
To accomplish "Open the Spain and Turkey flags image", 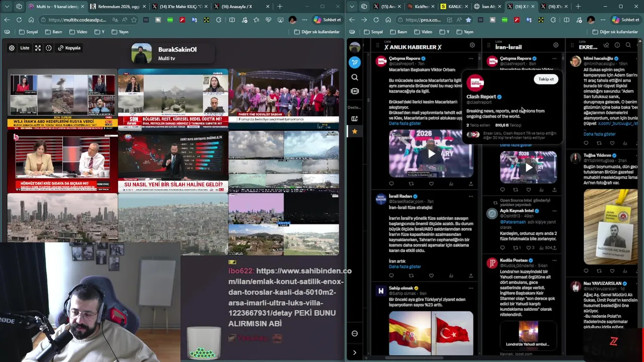I will point(431,333).
